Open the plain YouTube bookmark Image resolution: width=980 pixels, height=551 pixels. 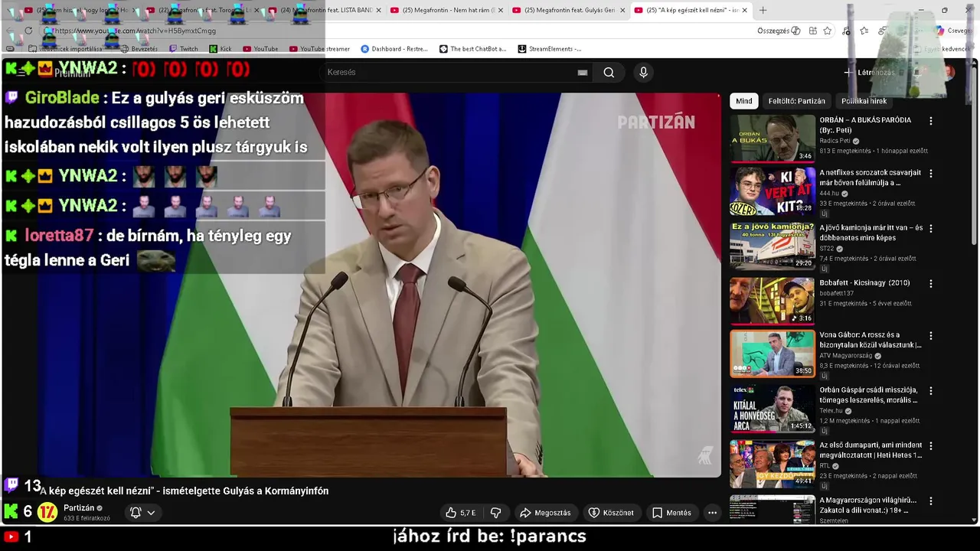[x=260, y=49]
